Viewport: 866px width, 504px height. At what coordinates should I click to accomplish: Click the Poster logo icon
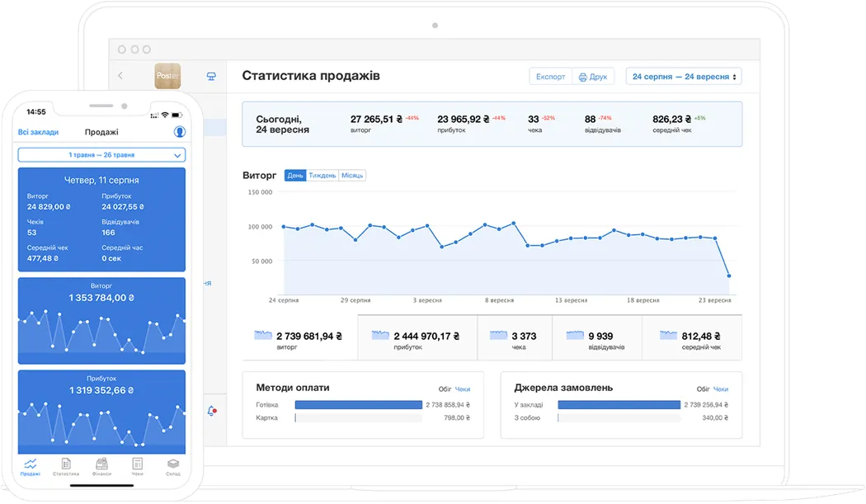(x=167, y=77)
